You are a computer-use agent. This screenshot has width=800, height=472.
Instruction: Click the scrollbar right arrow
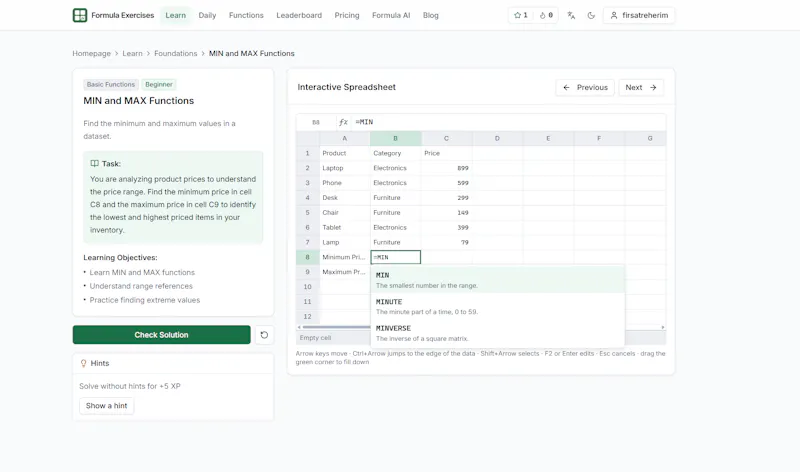coord(663,327)
